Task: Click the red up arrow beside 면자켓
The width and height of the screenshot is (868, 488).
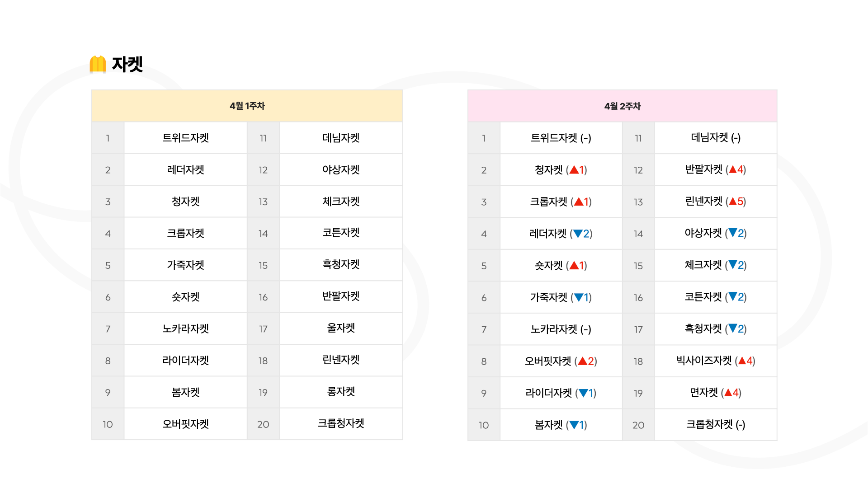Action: [x=728, y=393]
